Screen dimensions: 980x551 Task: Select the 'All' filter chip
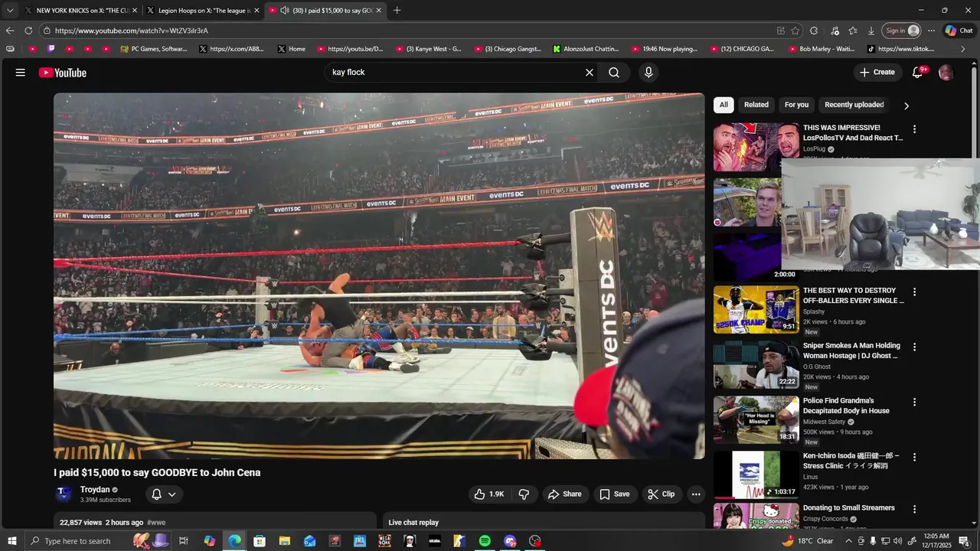[724, 105]
